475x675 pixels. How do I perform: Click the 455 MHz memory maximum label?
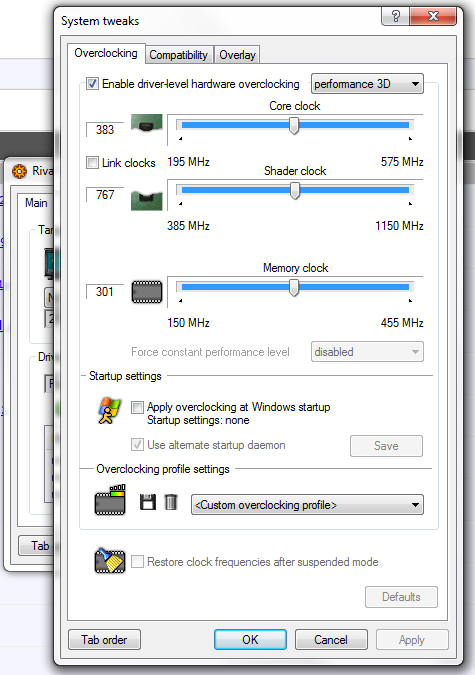coord(402,323)
